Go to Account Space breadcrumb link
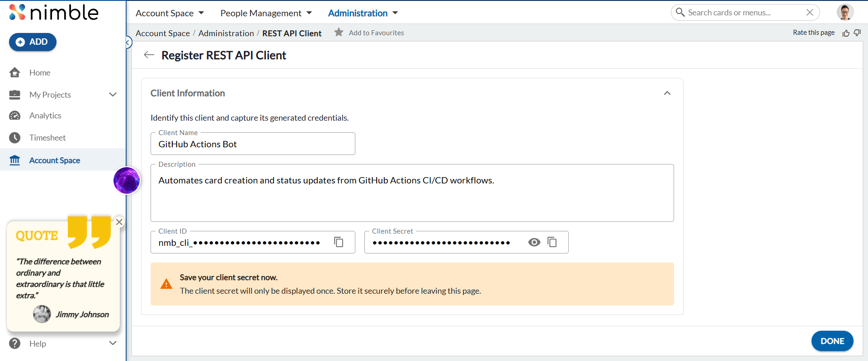 tap(163, 33)
